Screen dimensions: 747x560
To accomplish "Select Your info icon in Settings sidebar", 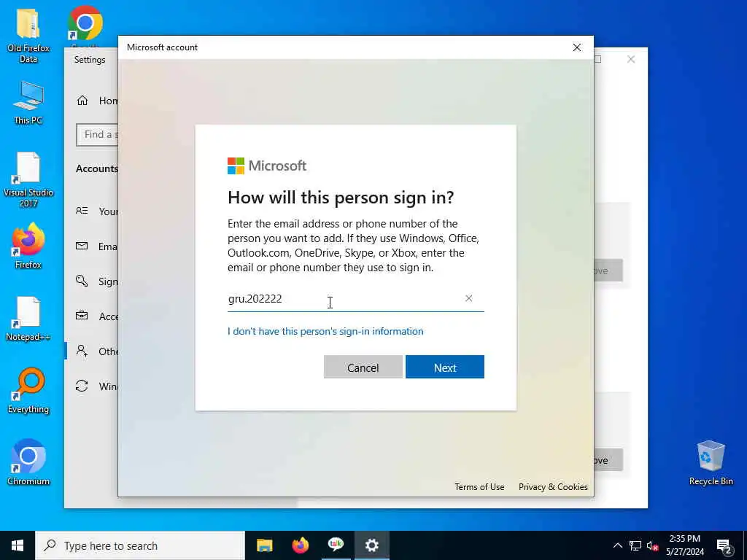I will click(82, 211).
